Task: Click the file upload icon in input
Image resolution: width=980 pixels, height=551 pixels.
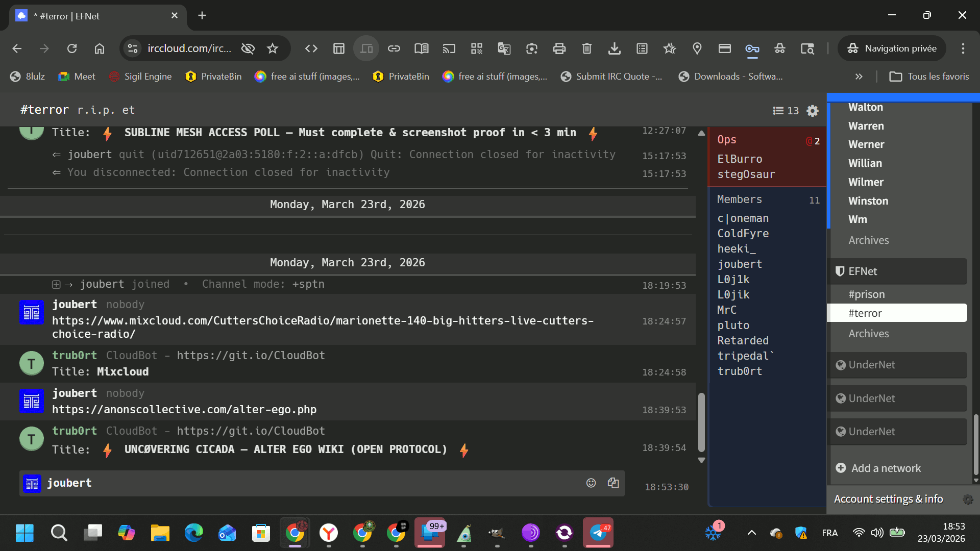Action: tap(613, 483)
